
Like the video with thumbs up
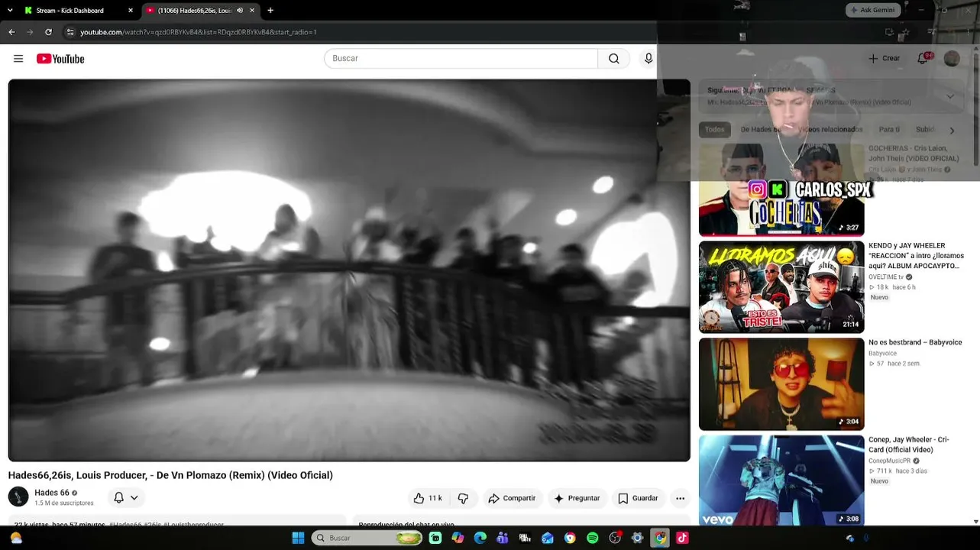click(428, 498)
